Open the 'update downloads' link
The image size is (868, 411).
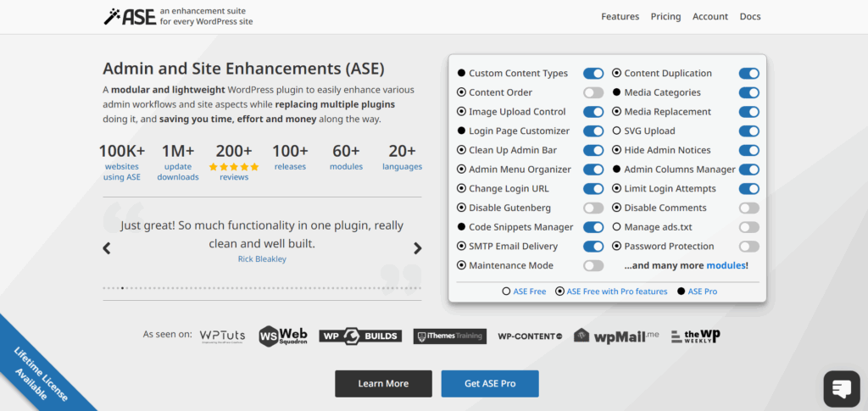point(178,172)
